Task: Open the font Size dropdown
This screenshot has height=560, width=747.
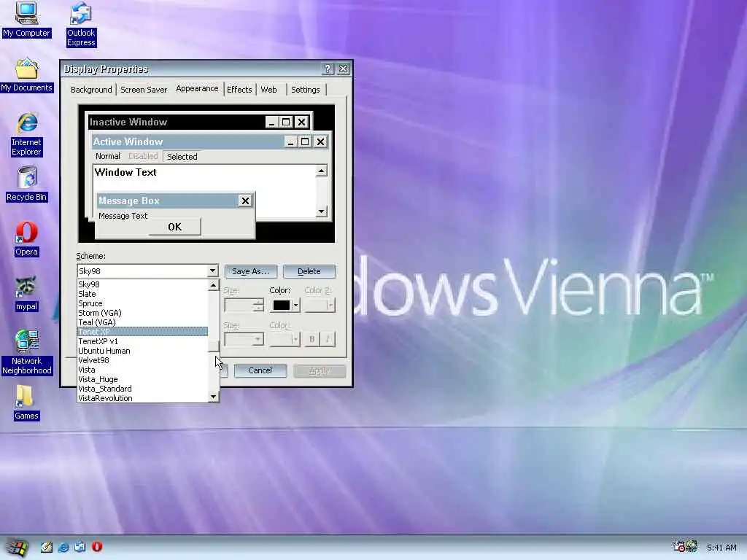Action: pyautogui.click(x=244, y=339)
